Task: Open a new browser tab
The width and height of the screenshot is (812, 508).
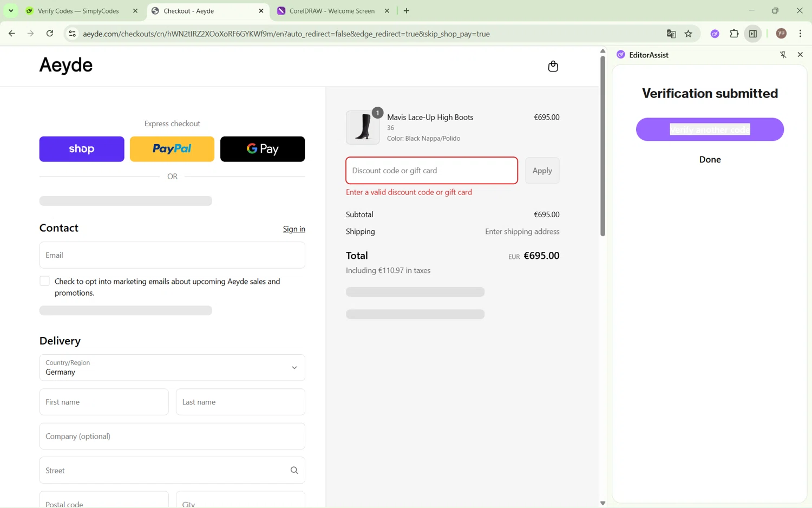Action: click(x=407, y=11)
